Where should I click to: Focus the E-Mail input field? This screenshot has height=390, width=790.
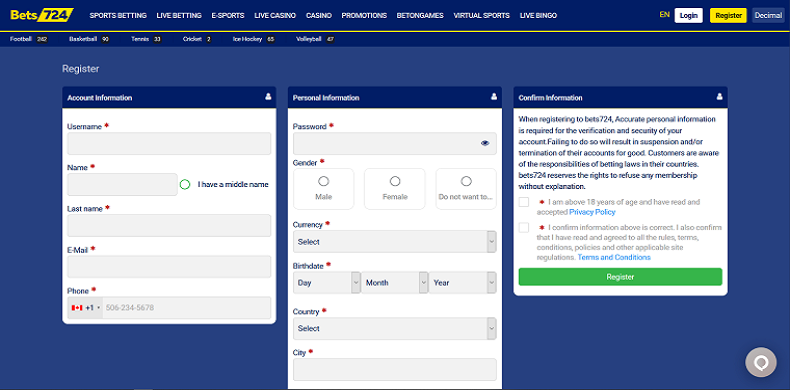click(x=169, y=267)
